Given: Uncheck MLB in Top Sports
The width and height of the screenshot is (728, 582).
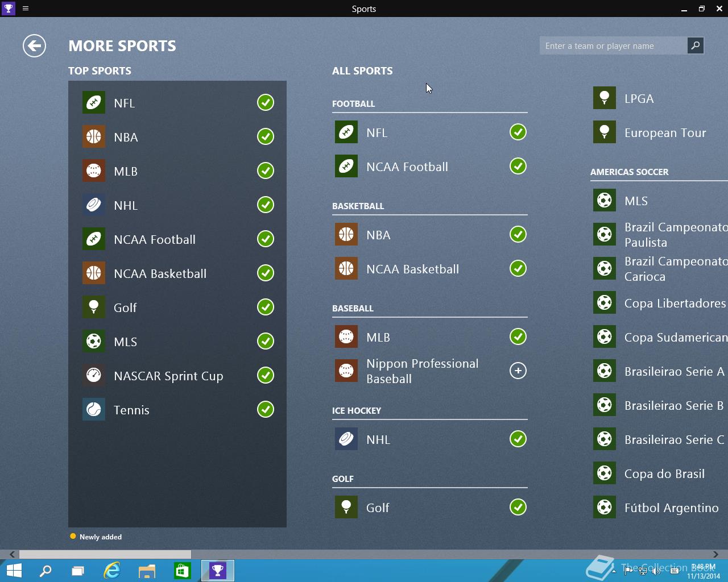Looking at the screenshot, I should coord(266,171).
